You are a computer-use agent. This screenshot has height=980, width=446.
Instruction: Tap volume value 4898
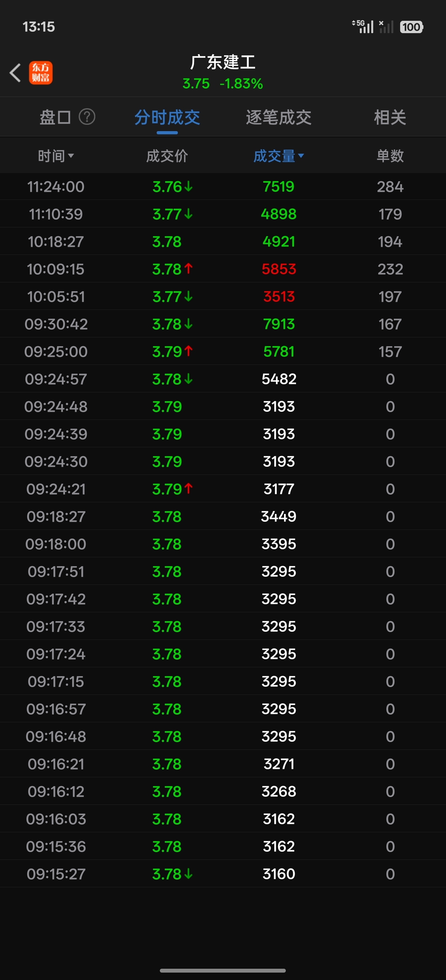click(x=279, y=214)
